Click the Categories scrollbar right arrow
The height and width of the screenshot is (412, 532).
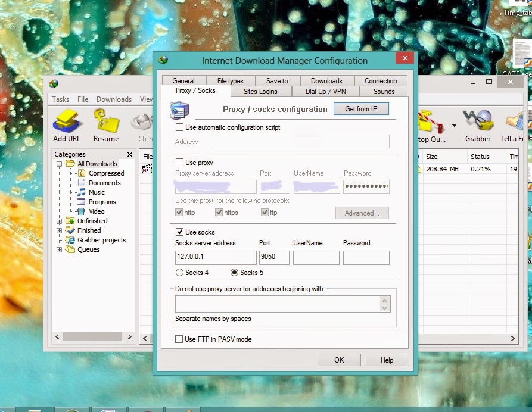click(130, 337)
